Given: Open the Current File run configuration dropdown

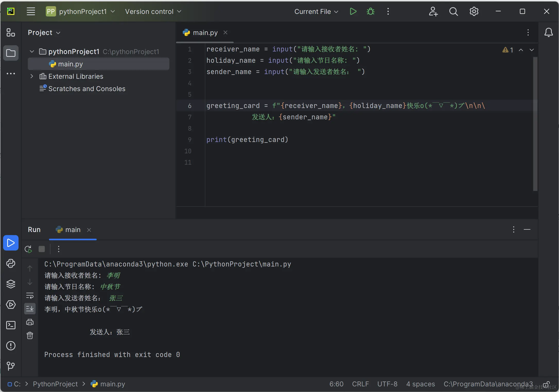Looking at the screenshot, I should pos(316,12).
